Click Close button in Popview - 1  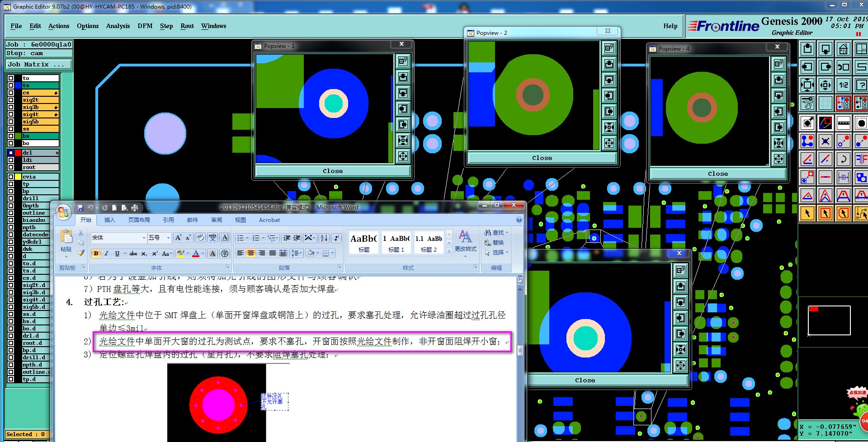[333, 171]
